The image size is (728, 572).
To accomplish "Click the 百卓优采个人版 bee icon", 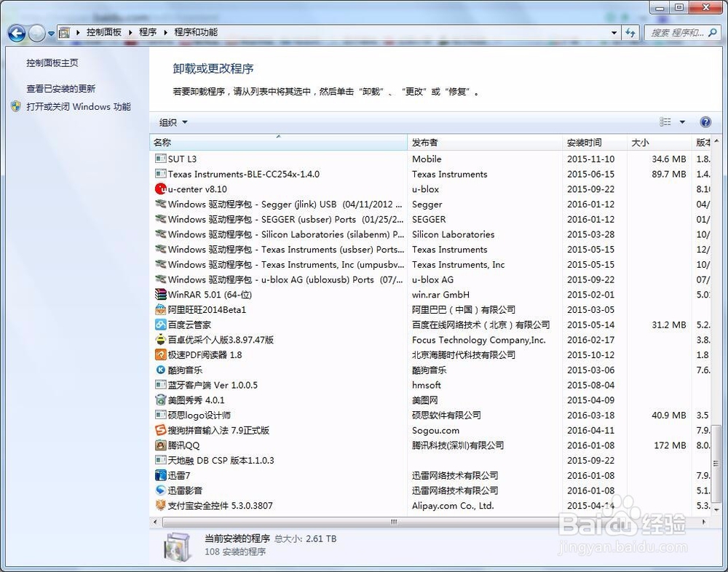I will [x=160, y=340].
